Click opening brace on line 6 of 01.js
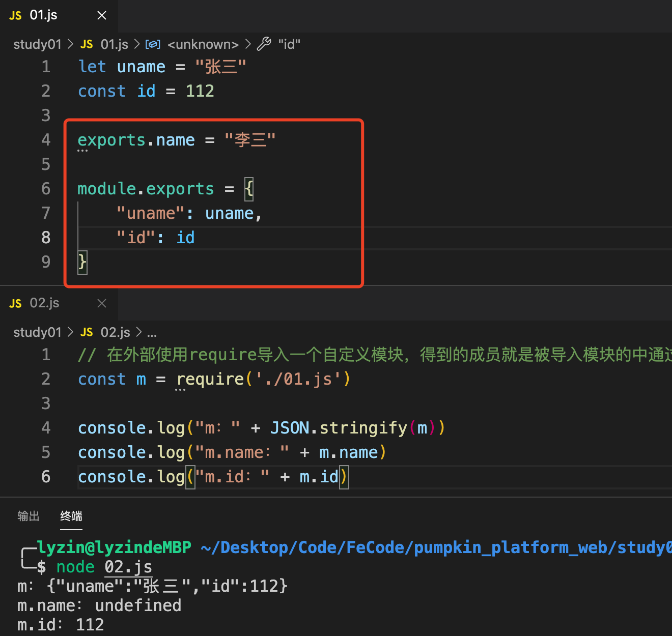The height and width of the screenshot is (636, 672). (248, 189)
